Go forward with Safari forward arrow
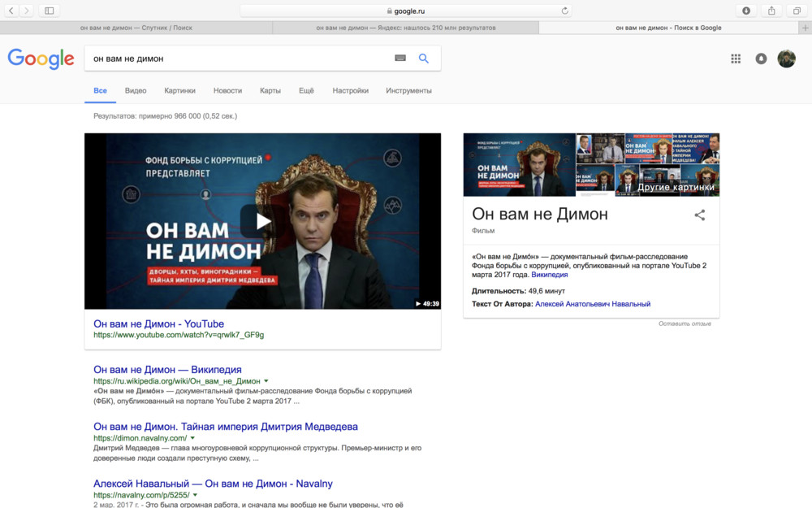 coord(27,11)
